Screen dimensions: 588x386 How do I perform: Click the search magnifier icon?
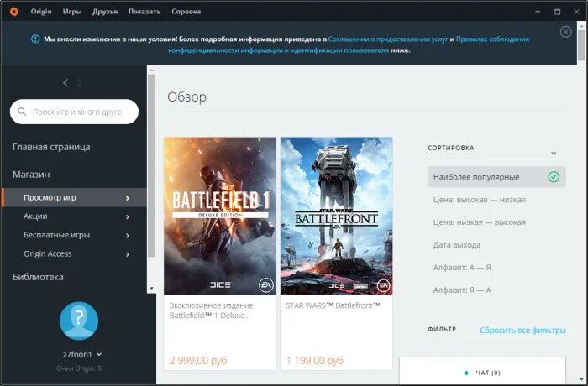point(22,112)
